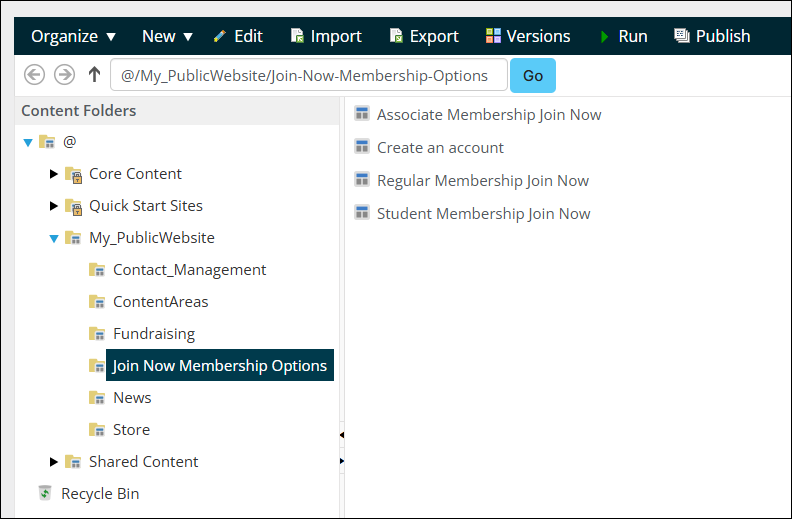Click Publish in the toolbar
Image resolution: width=792 pixels, height=519 pixels.
coord(711,36)
